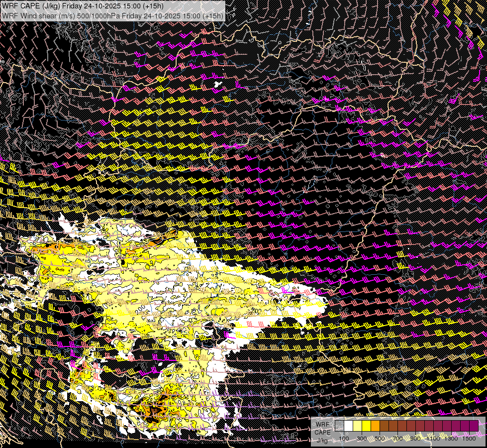Click the 500/1000hPa text in header
This screenshot has height=448, width=487.
coord(98,15)
